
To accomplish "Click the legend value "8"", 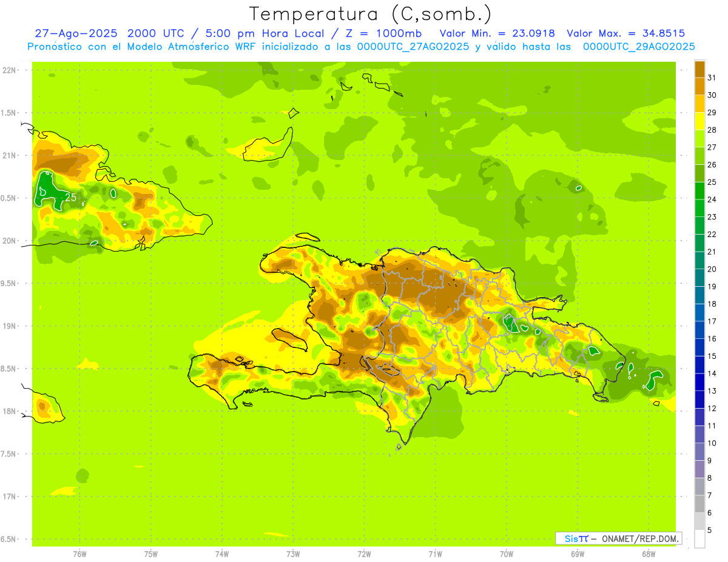I will [709, 478].
